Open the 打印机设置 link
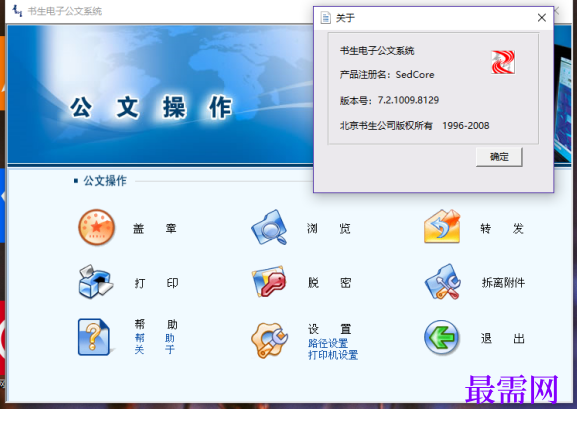This screenshot has height=421, width=577. click(333, 355)
